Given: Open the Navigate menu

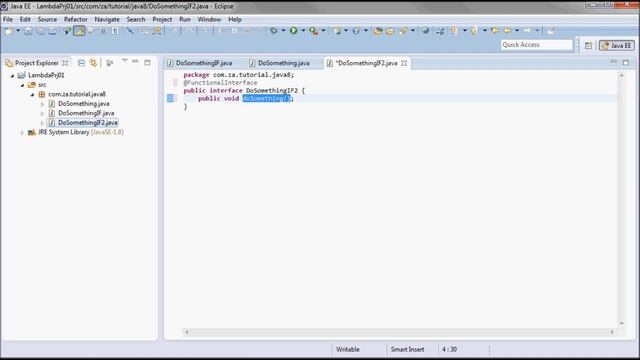Looking at the screenshot, I should (x=107, y=19).
